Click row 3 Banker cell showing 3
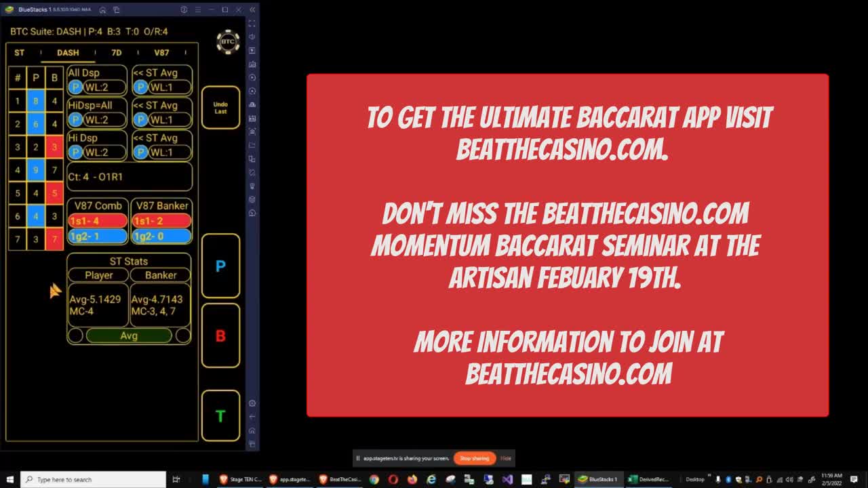Viewport: 868px width, 488px height. pos(54,147)
